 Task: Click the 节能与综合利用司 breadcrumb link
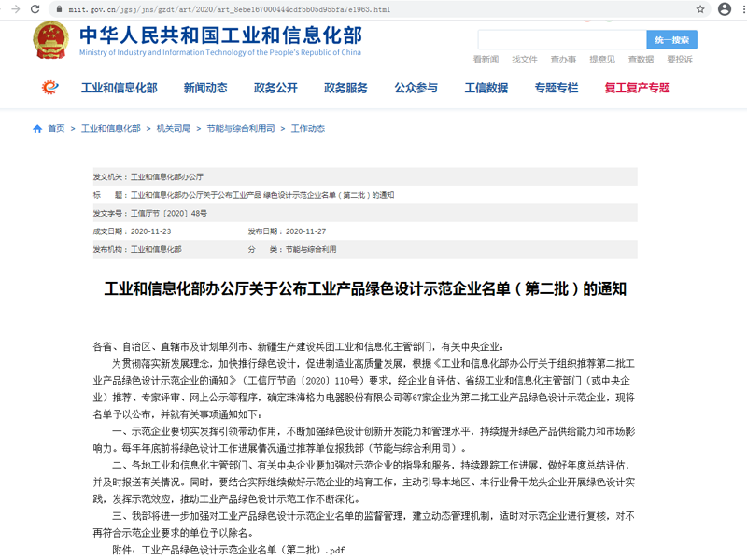241,129
